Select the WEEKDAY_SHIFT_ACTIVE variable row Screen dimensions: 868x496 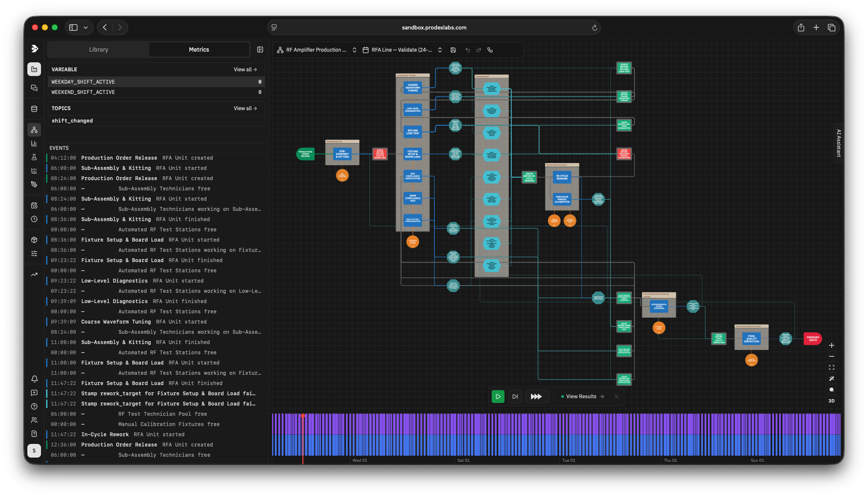156,82
